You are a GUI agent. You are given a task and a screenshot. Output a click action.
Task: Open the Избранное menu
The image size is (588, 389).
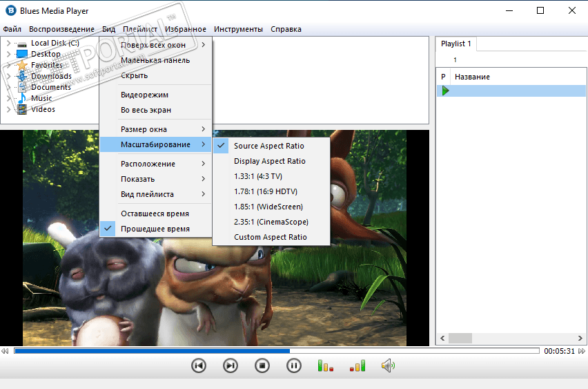coord(185,29)
